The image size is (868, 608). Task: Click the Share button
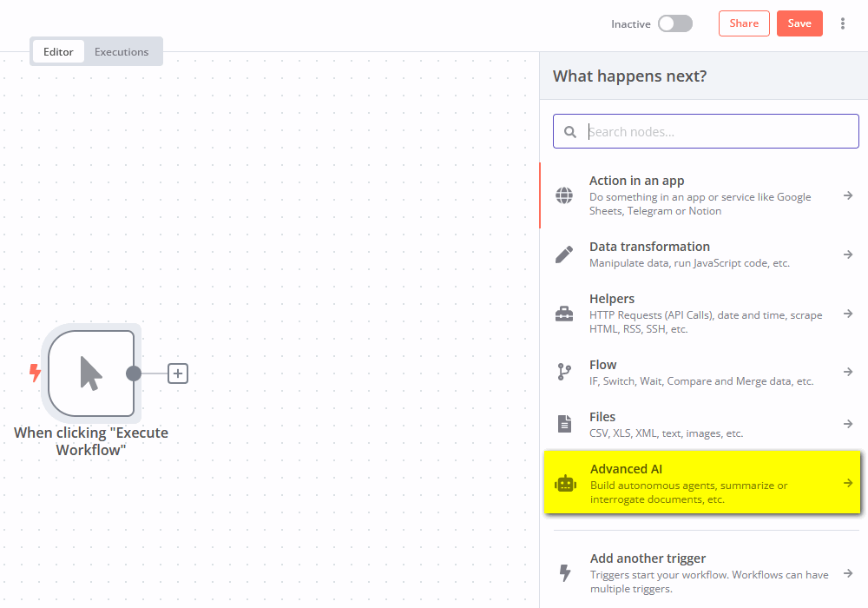tap(744, 24)
